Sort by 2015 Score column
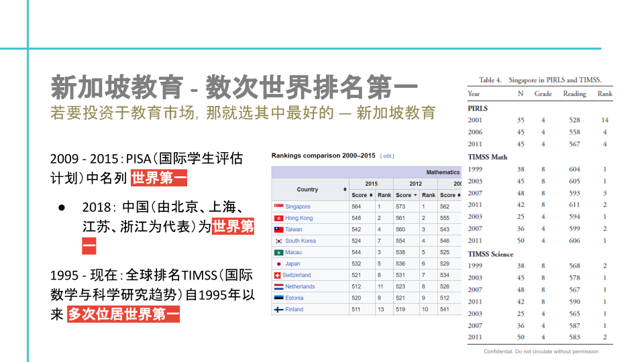This screenshot has height=362, width=644. (x=362, y=195)
